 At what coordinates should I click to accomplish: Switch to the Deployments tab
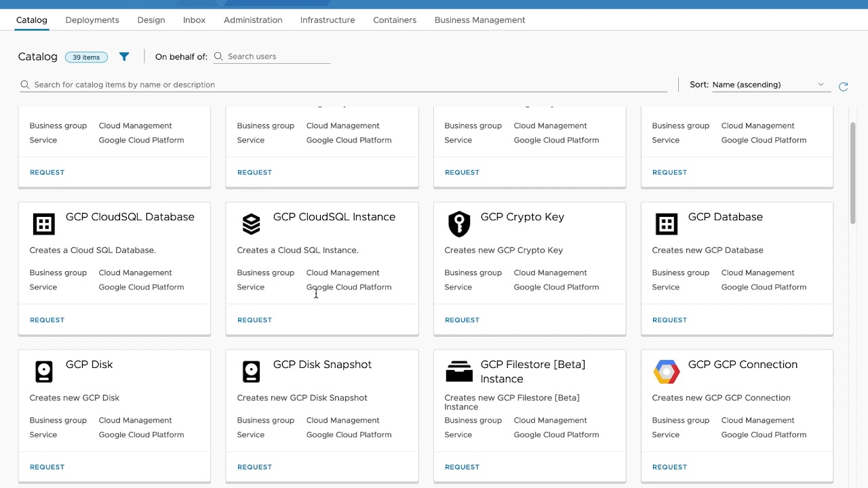point(92,20)
